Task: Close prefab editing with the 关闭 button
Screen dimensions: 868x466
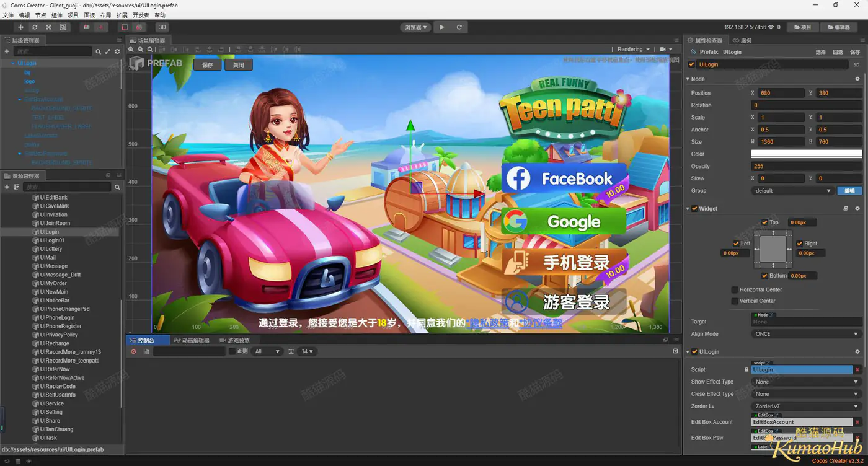Action: (239, 64)
